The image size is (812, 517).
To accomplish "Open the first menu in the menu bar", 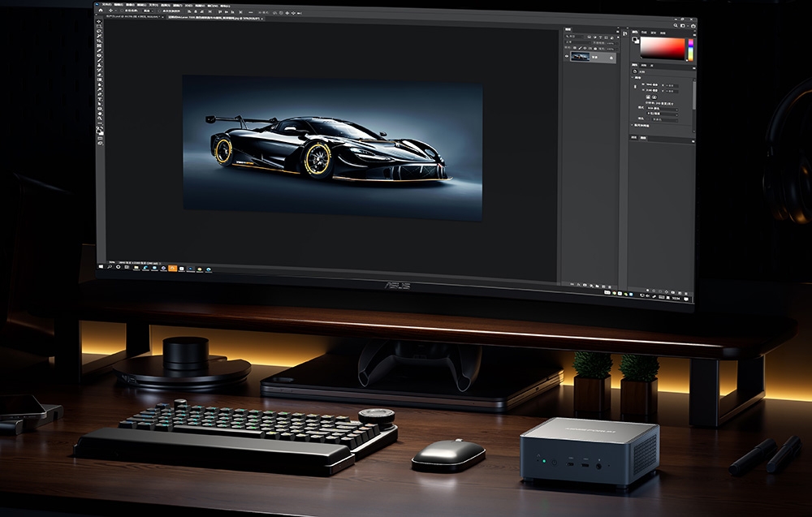I will [106, 4].
